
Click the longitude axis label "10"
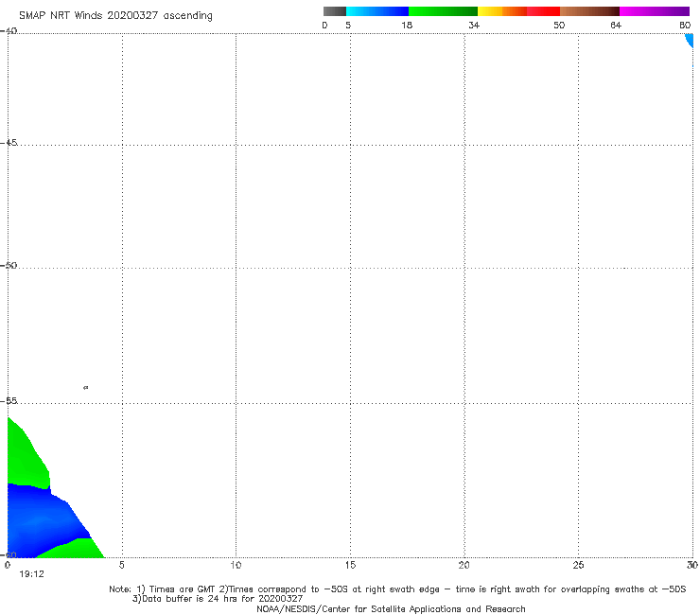(236, 565)
